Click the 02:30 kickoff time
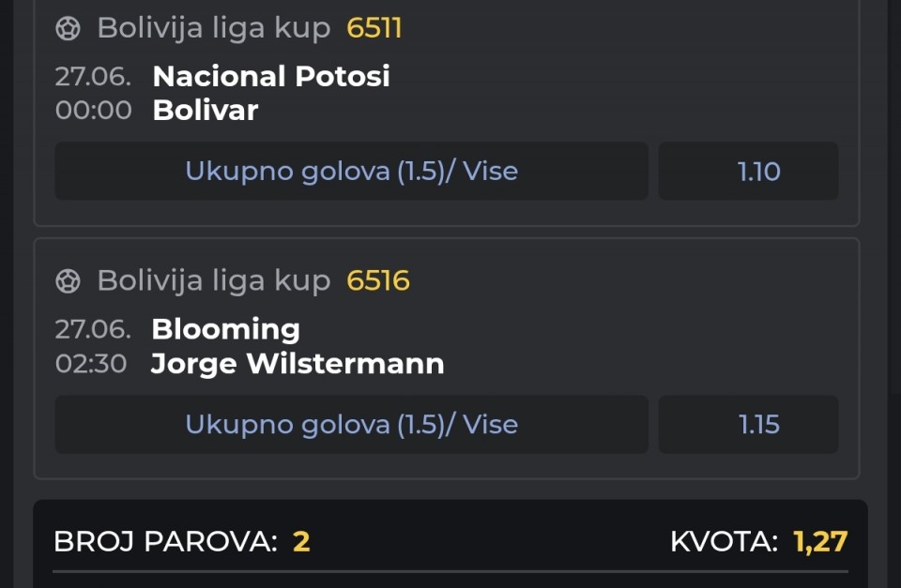Image resolution: width=901 pixels, height=588 pixels. pos(91,364)
